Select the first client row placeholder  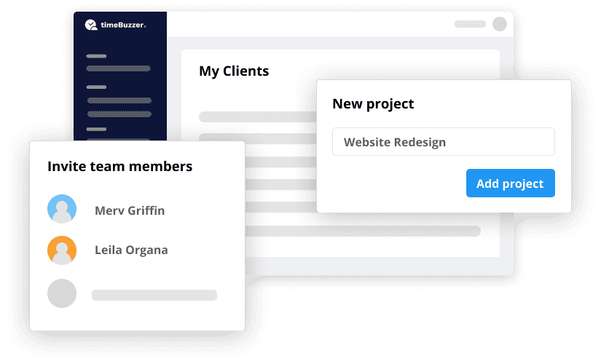tap(258, 116)
